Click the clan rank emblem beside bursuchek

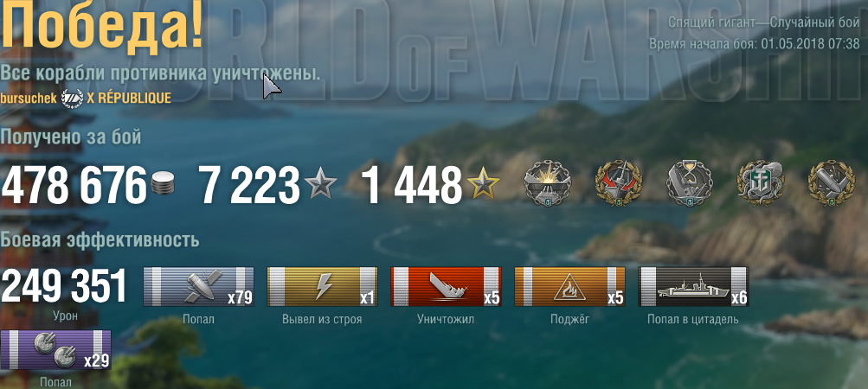coord(72,98)
